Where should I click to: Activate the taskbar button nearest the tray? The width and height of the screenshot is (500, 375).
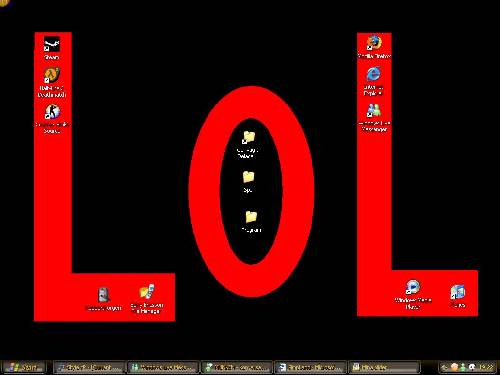(383, 368)
